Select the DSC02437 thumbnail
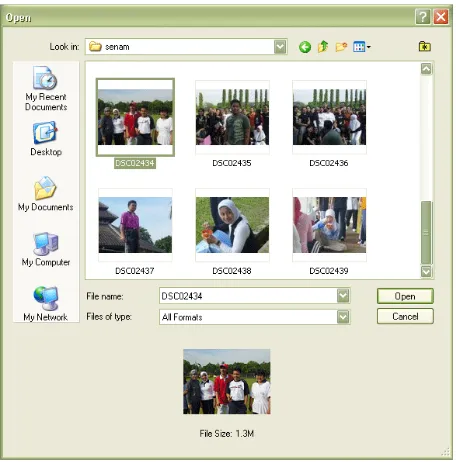This screenshot has height=462, width=456. point(135,225)
